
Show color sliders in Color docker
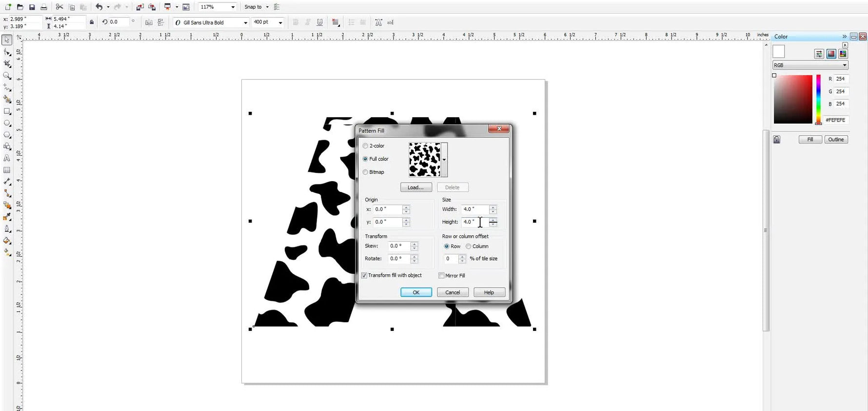pos(819,54)
